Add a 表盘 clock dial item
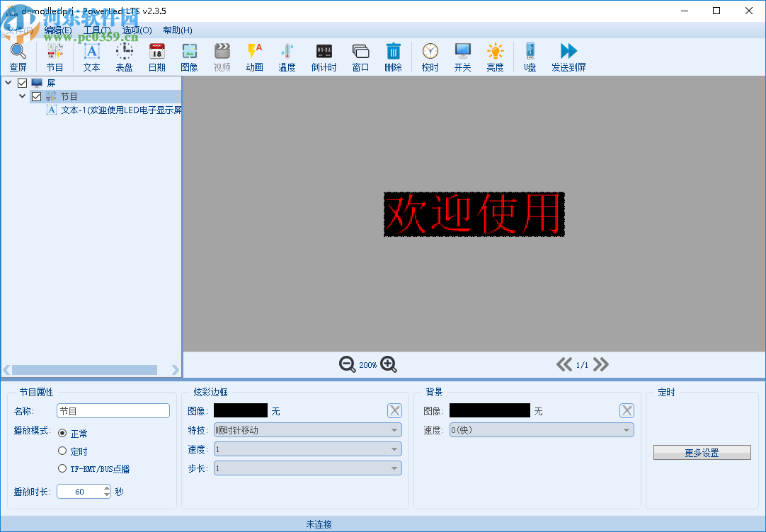 123,55
